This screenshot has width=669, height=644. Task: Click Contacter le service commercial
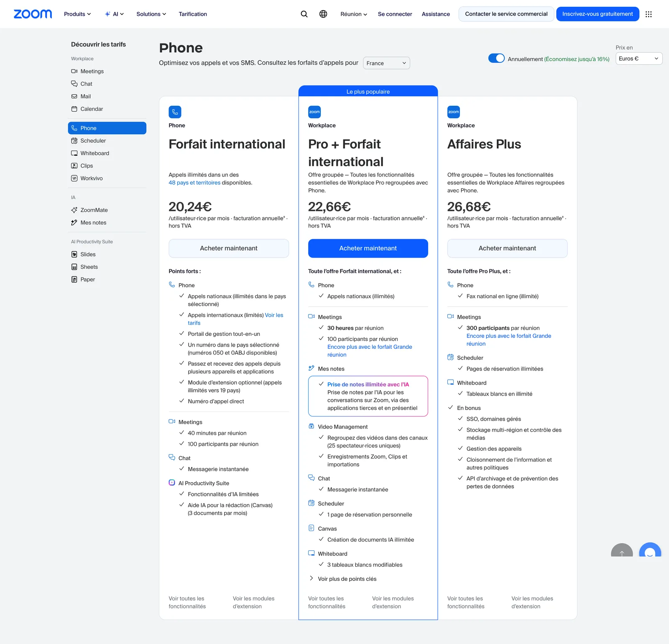point(506,14)
